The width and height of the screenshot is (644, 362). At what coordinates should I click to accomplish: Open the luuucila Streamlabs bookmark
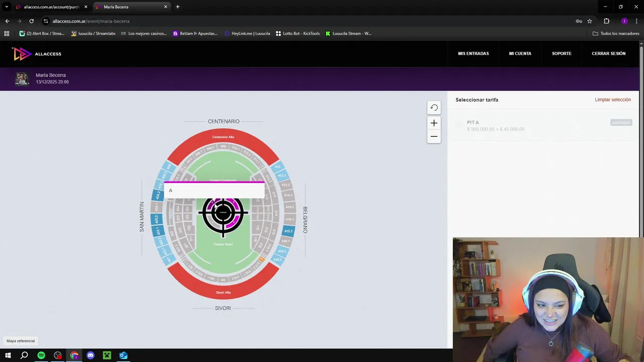click(94, 33)
